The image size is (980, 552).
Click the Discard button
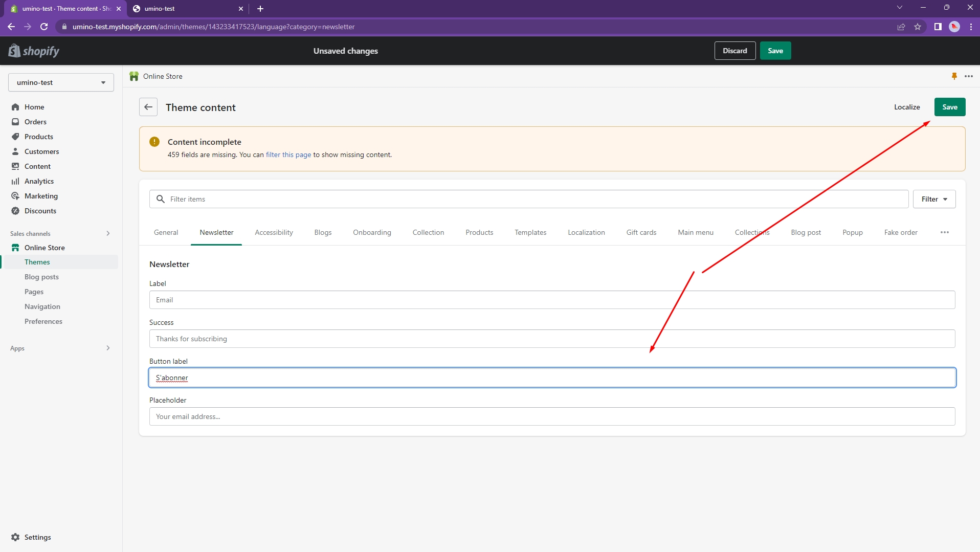click(734, 51)
